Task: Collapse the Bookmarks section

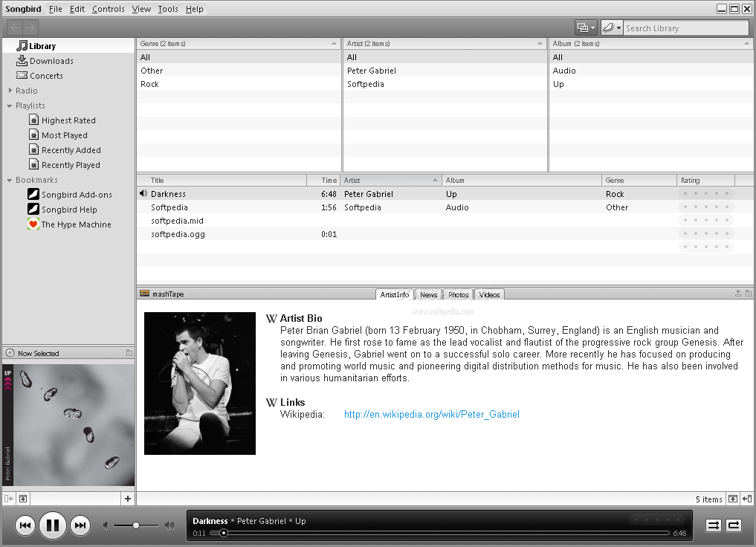Action: (x=9, y=181)
